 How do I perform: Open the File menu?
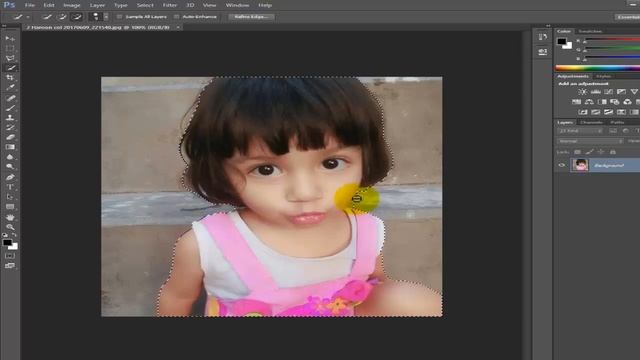(29, 5)
